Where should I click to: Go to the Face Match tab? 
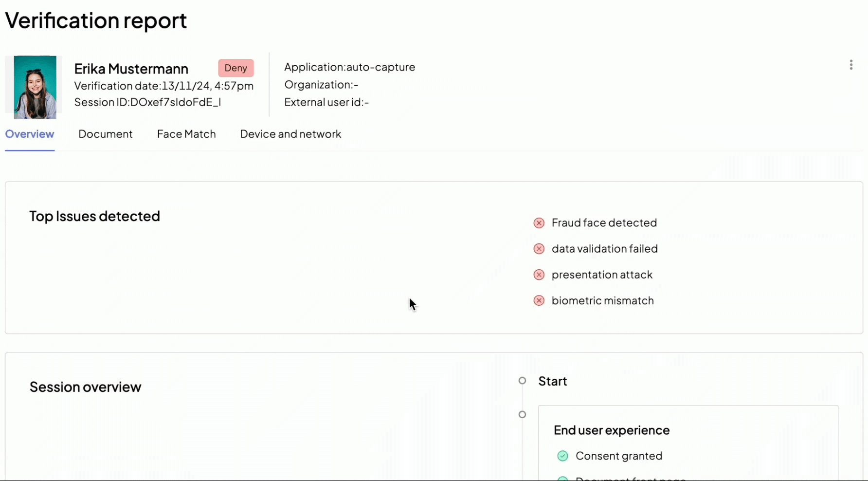186,134
